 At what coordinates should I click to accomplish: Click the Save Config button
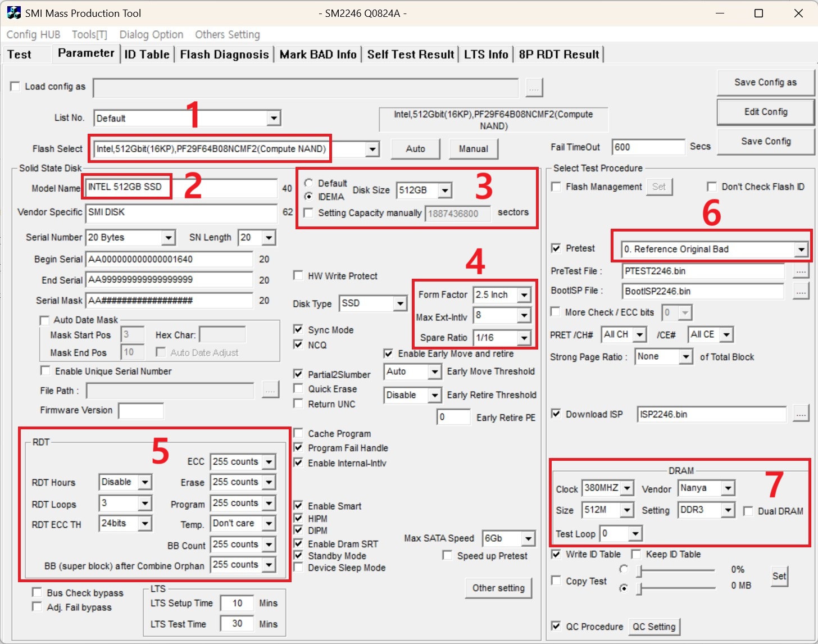coord(765,142)
